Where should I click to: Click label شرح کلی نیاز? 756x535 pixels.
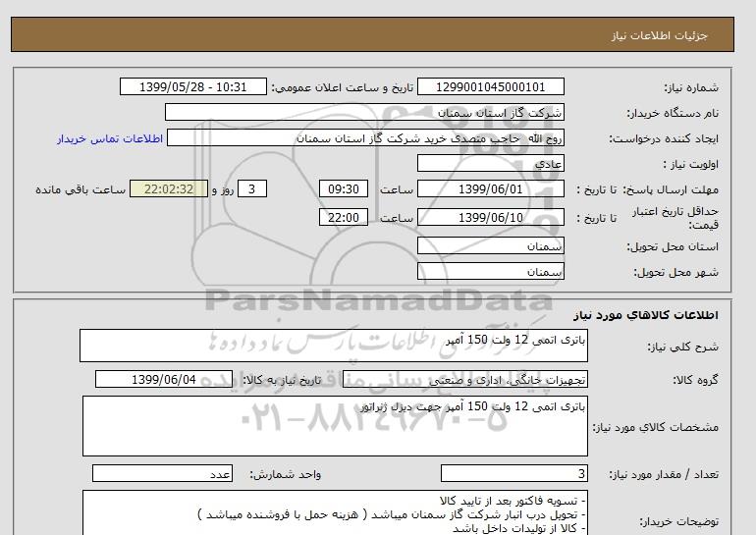click(682, 347)
